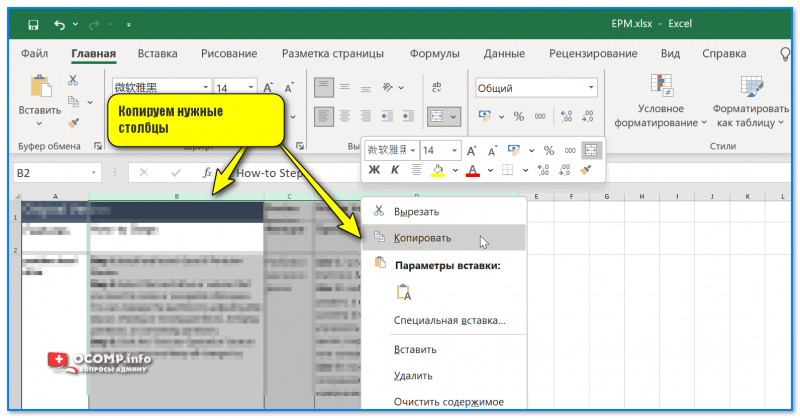Toggle Align Left in the ribbon

click(324, 116)
